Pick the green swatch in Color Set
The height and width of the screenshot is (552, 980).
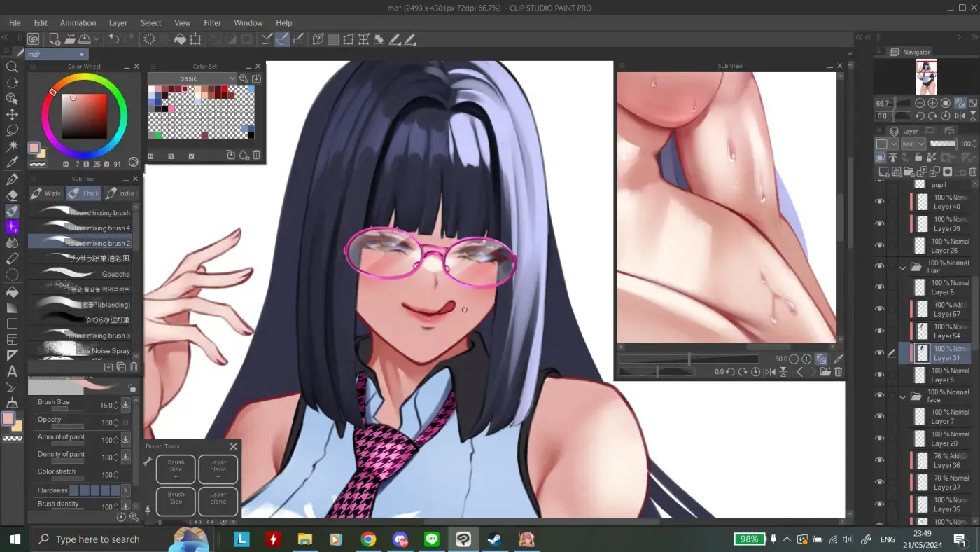pos(158,134)
